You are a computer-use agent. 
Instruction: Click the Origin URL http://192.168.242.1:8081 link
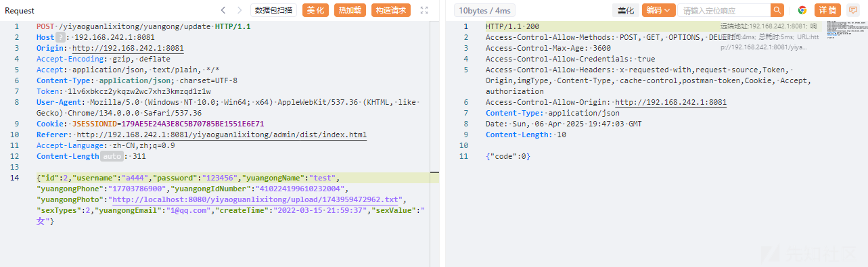[128, 49]
